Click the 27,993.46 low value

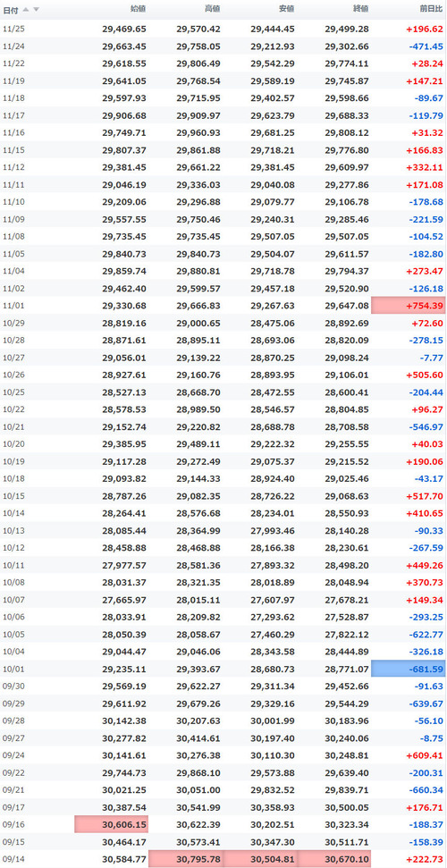pyautogui.click(x=273, y=530)
